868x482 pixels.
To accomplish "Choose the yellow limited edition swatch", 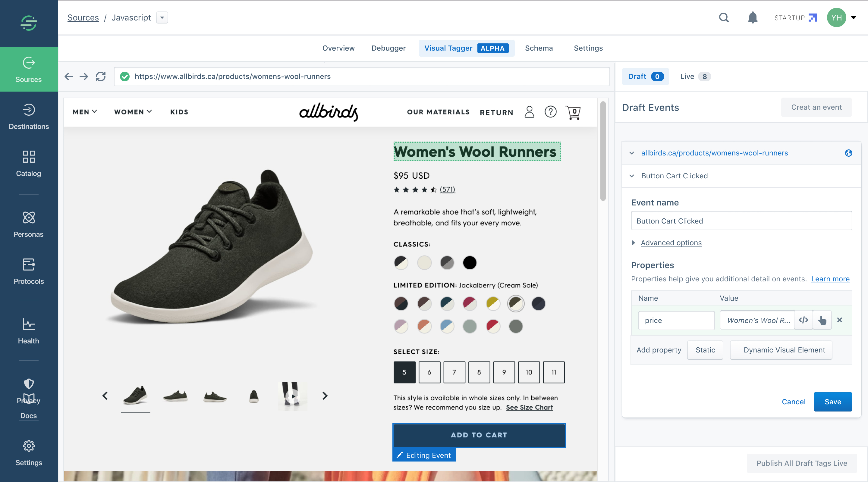I will 493,303.
